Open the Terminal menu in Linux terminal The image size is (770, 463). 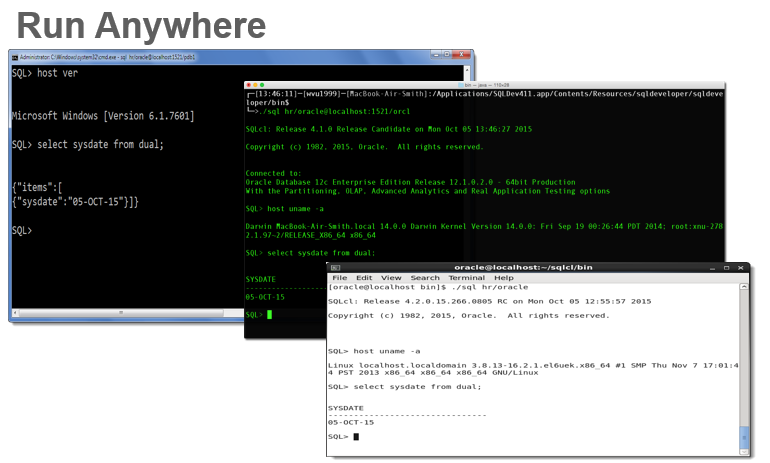467,278
